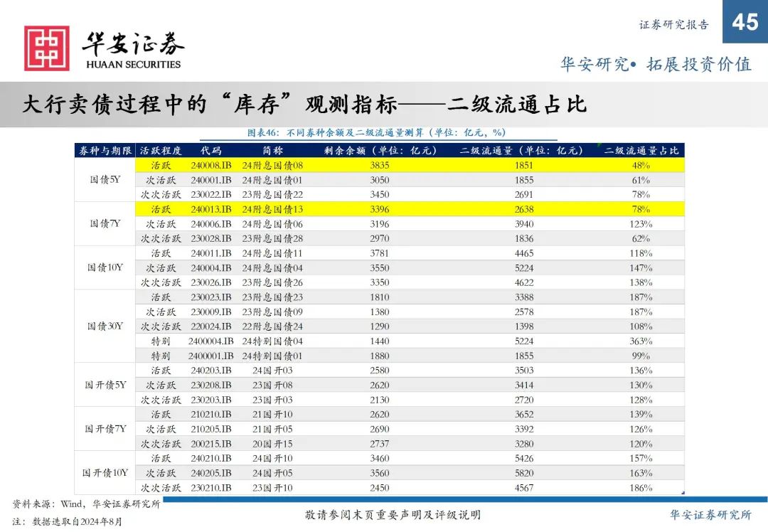
Task: Select bond name 24特别国债04
Action: [x=272, y=341]
